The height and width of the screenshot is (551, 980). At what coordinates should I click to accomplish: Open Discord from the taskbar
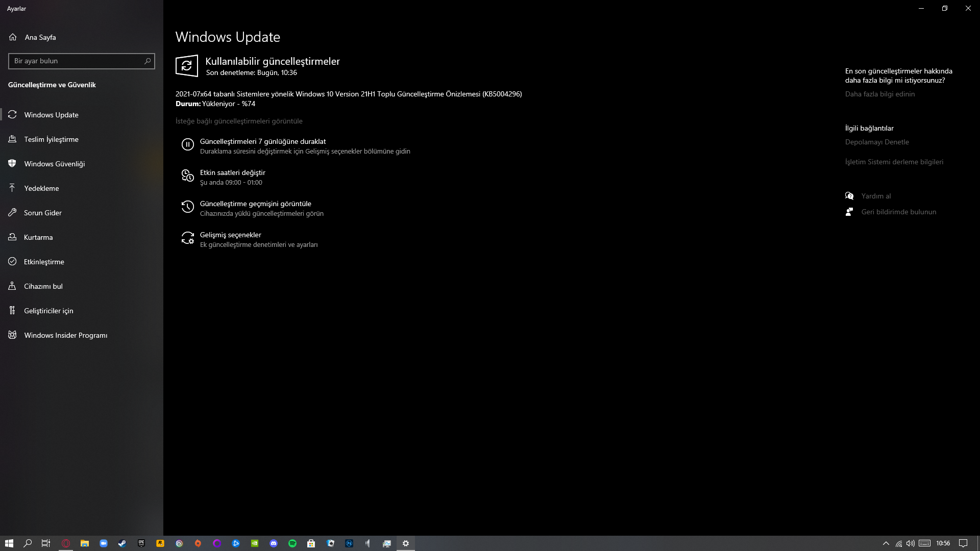pos(274,543)
